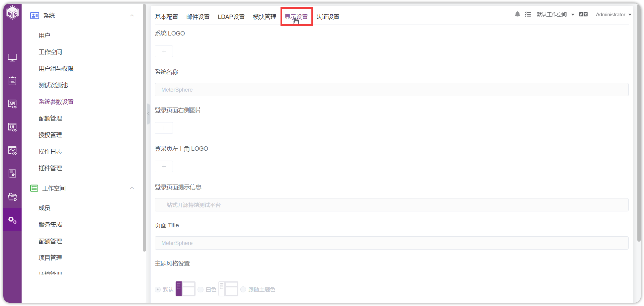Viewport: 644px width, 306px height.
Task: Pick the purple default theme layout thumbnail
Action: 186,289
